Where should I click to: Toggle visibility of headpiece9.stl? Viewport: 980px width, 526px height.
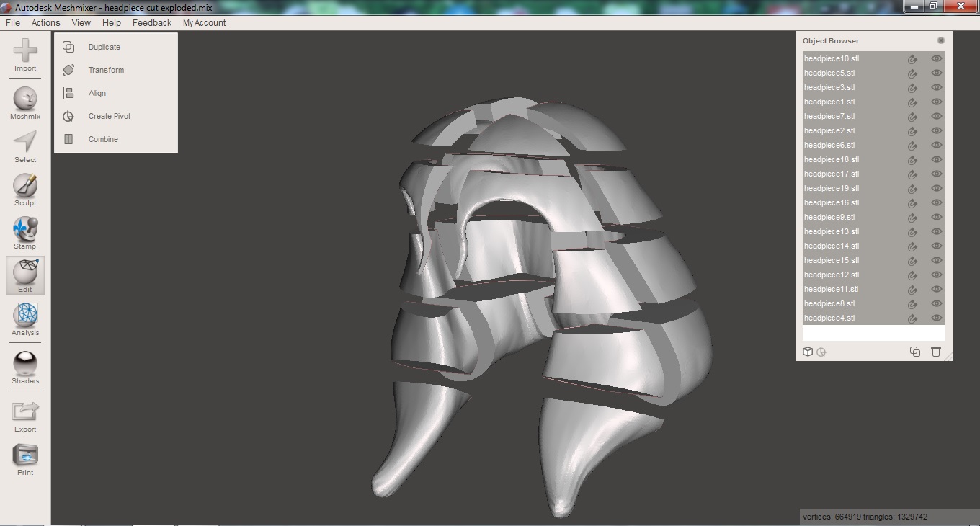(x=937, y=217)
